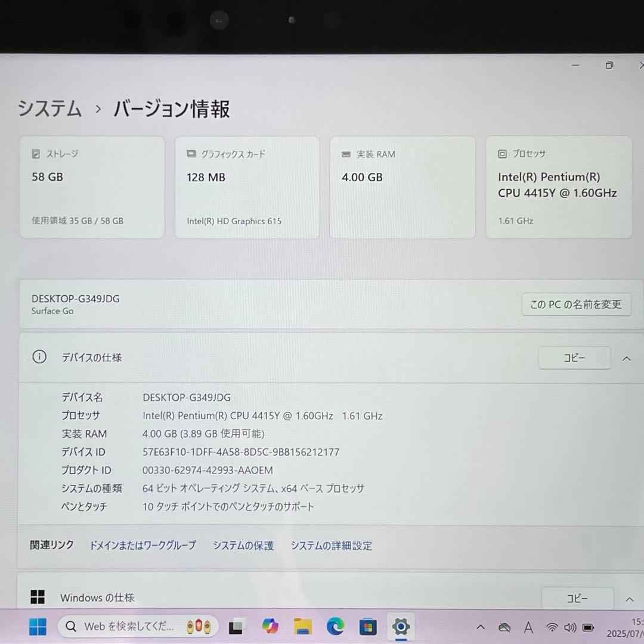Click the RAM chip icon
This screenshot has width=644, height=644.
(x=346, y=154)
